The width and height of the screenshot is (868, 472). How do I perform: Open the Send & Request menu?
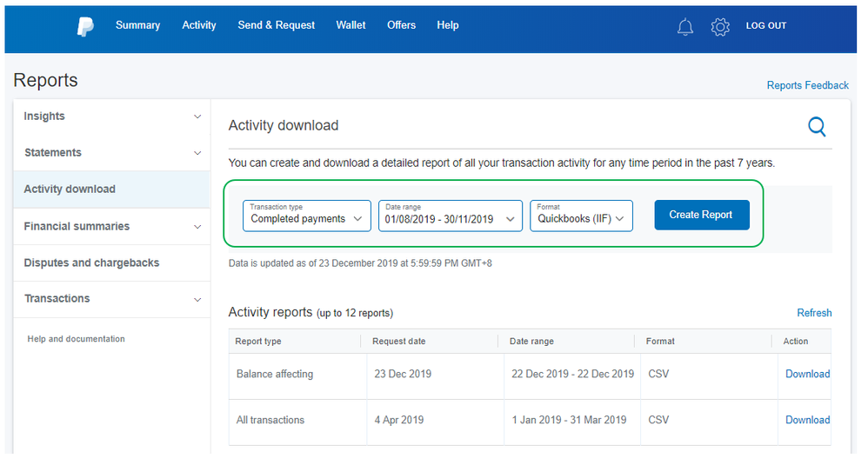coord(277,25)
